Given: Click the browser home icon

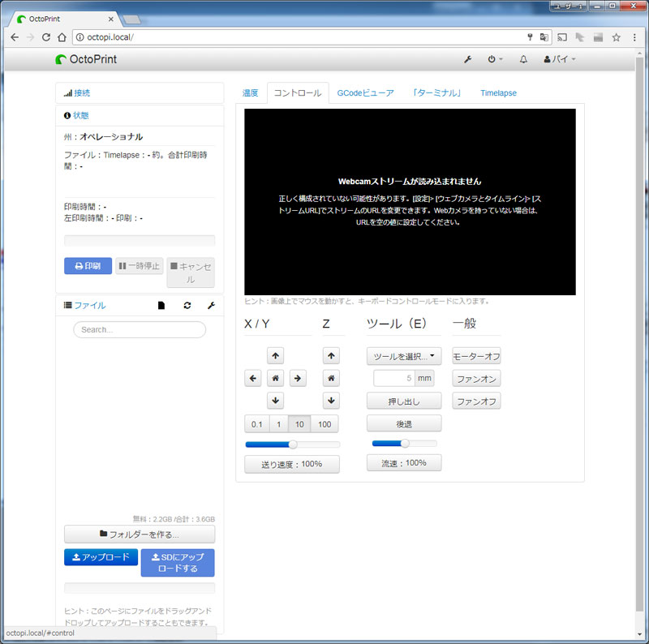Looking at the screenshot, I should pyautogui.click(x=62, y=37).
